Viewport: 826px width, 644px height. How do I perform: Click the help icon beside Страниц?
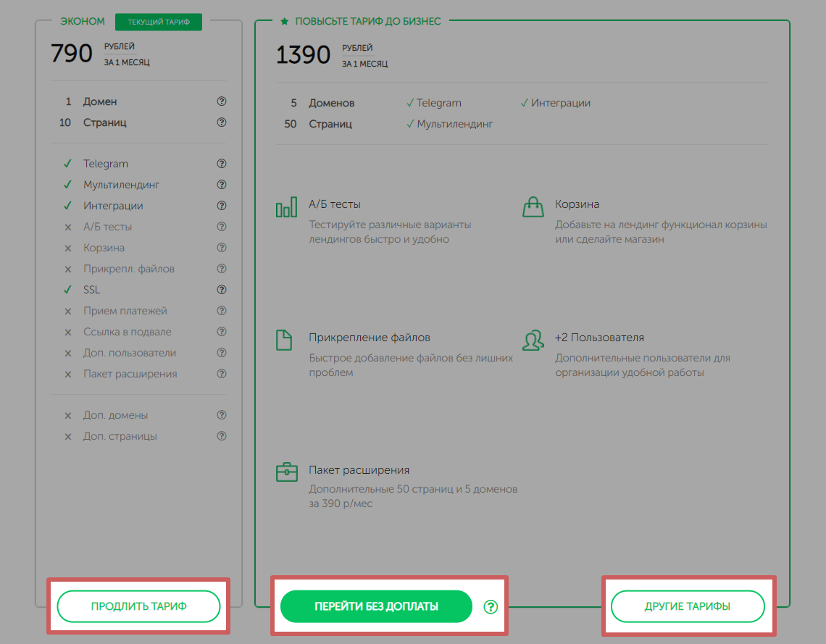coord(222,123)
